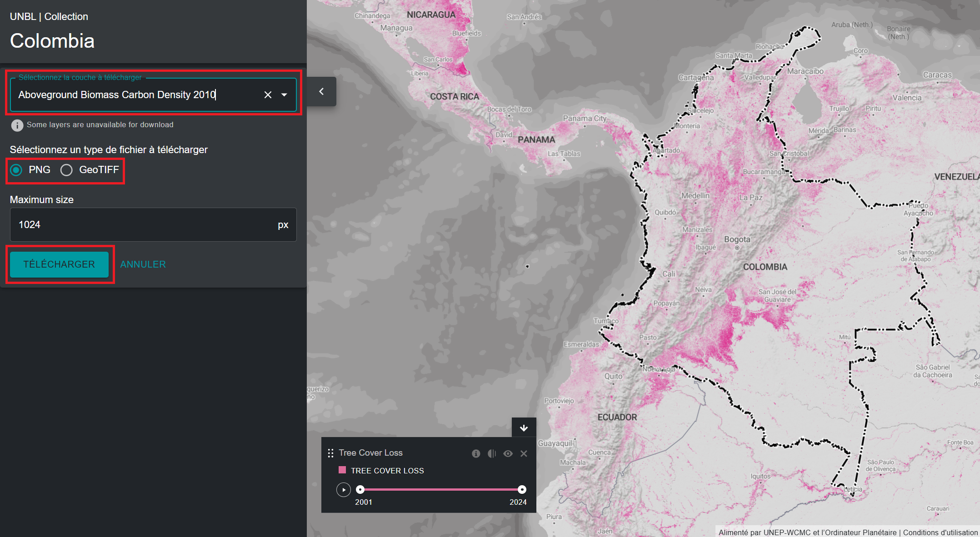
Task: Click the pink Tree Cover Loss swatch
Action: coord(342,470)
